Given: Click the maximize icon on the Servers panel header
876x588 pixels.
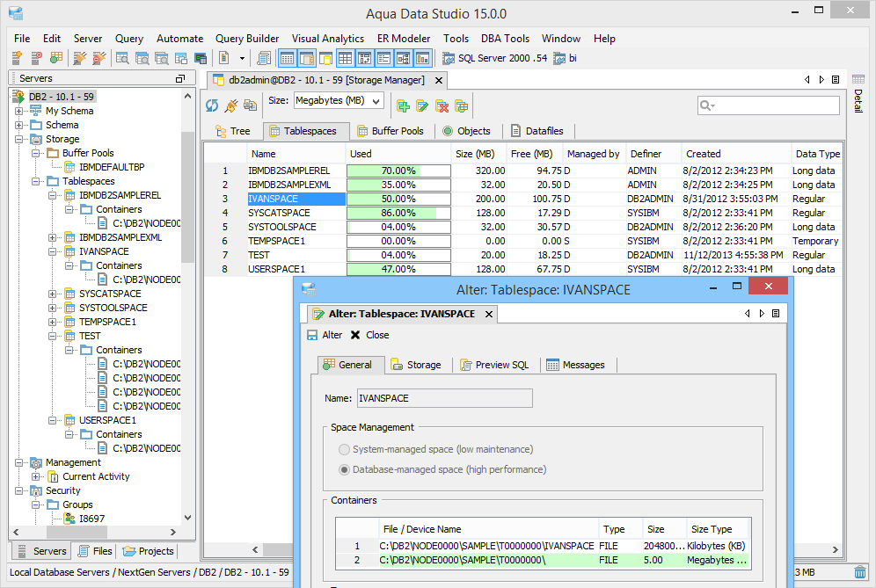Looking at the screenshot, I should 180,79.
